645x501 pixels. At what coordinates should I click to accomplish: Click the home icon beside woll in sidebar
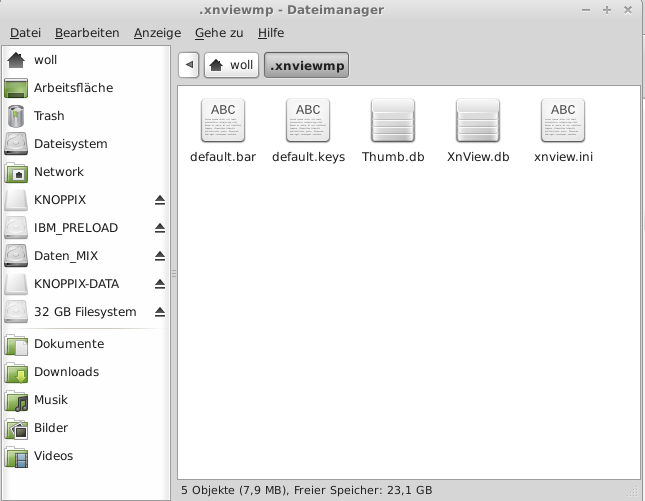click(x=16, y=60)
